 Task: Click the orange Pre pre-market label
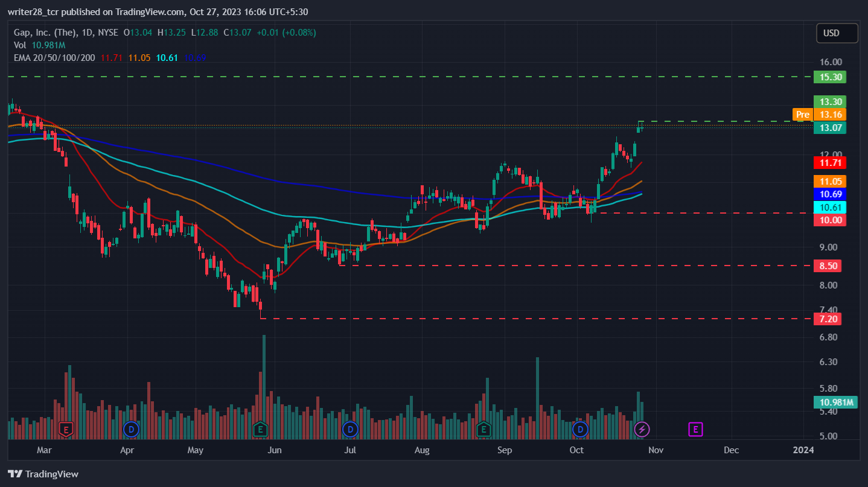(802, 115)
